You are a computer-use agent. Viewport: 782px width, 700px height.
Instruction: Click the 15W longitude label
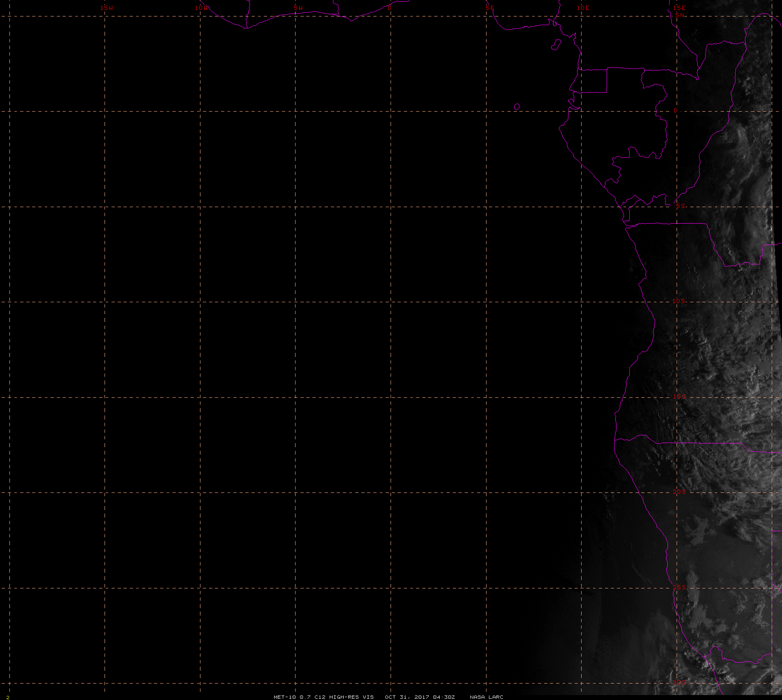(x=107, y=8)
